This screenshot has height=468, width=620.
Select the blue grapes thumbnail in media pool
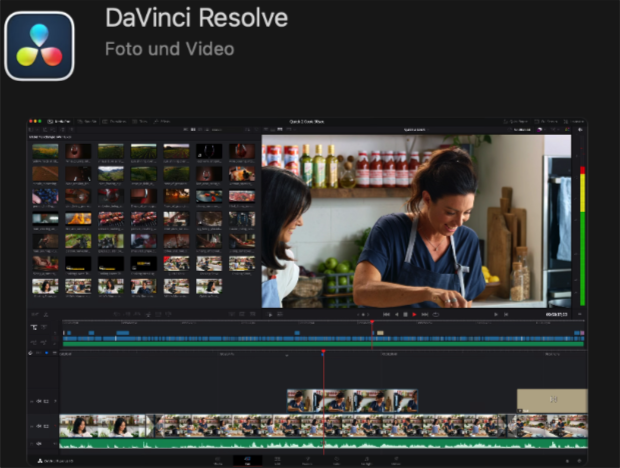point(45,196)
